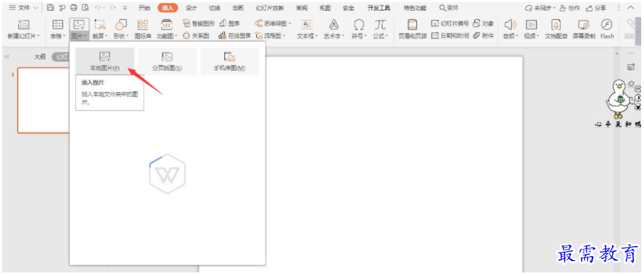Expand the 流程图 (Flowchart) dropdown

tap(284, 35)
